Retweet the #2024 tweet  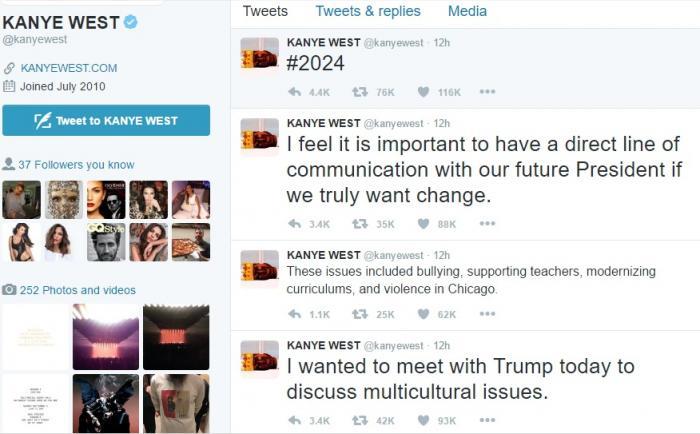[x=360, y=92]
